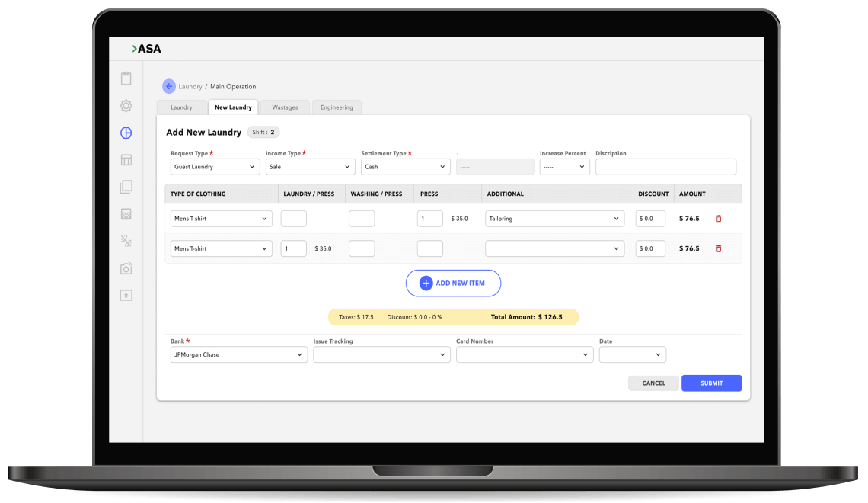Click the Discount: $ 0.0 - 0 % text

415,317
